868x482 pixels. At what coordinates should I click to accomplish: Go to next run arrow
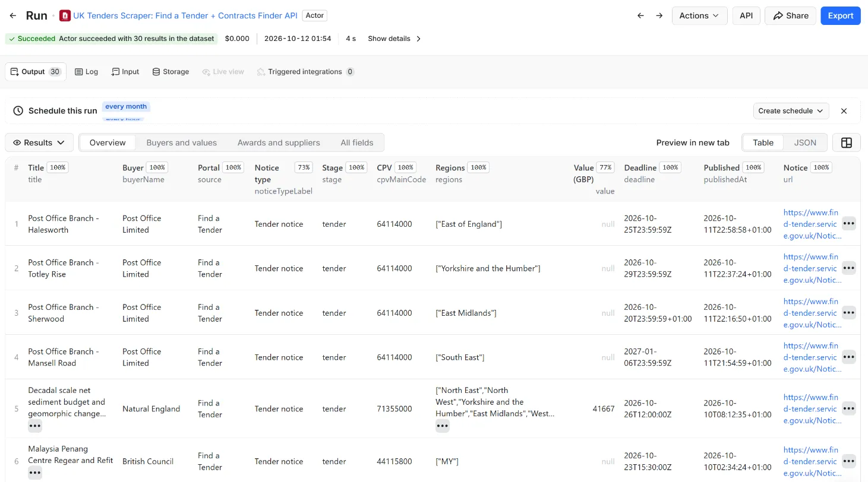click(659, 16)
